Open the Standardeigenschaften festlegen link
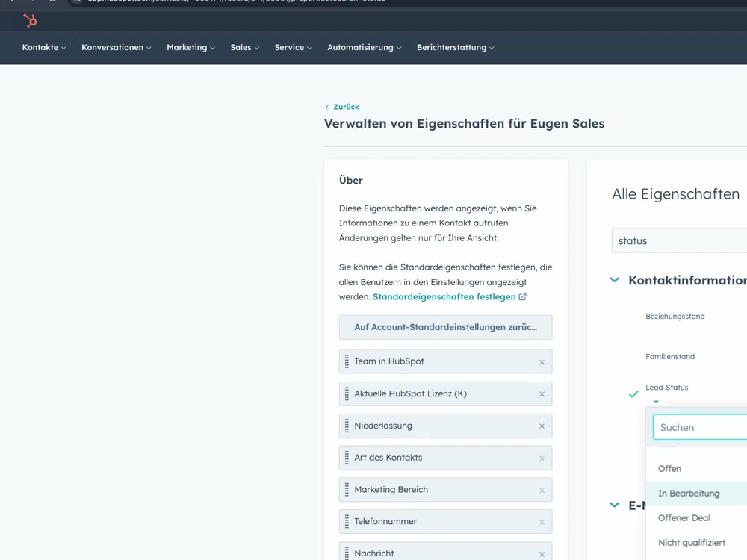The width and height of the screenshot is (747, 560). coord(444,296)
